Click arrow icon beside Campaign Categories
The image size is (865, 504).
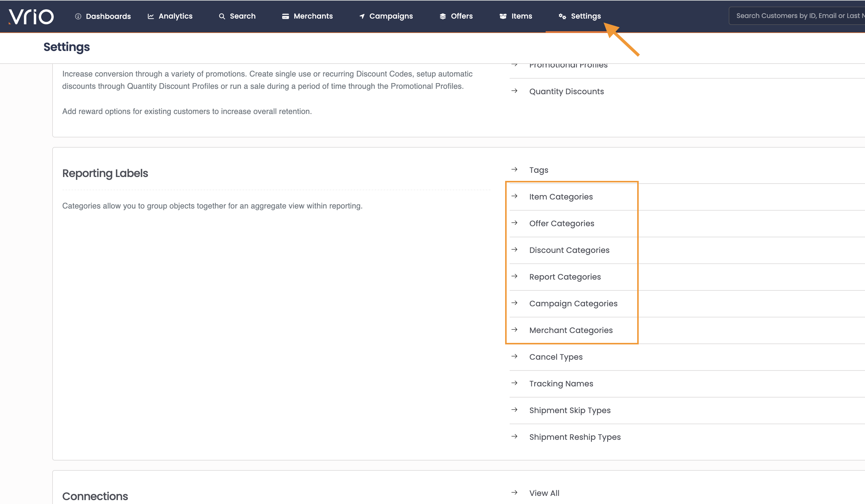coord(514,303)
